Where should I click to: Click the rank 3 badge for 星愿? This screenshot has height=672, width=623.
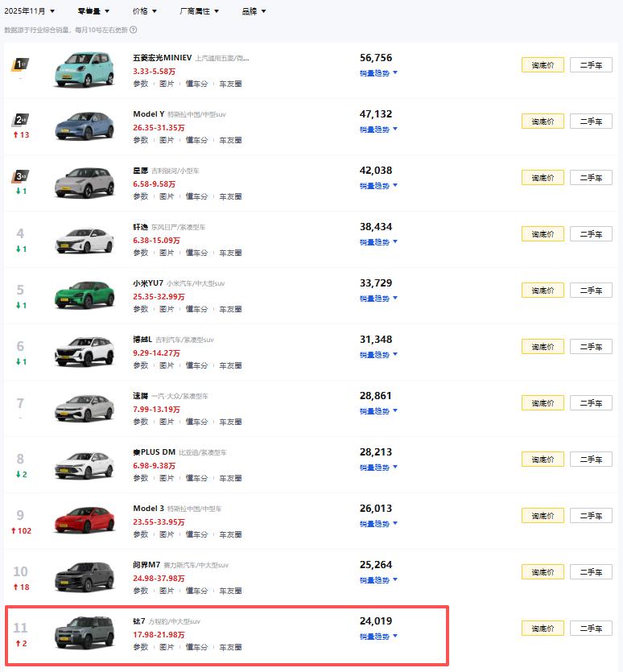click(20, 177)
